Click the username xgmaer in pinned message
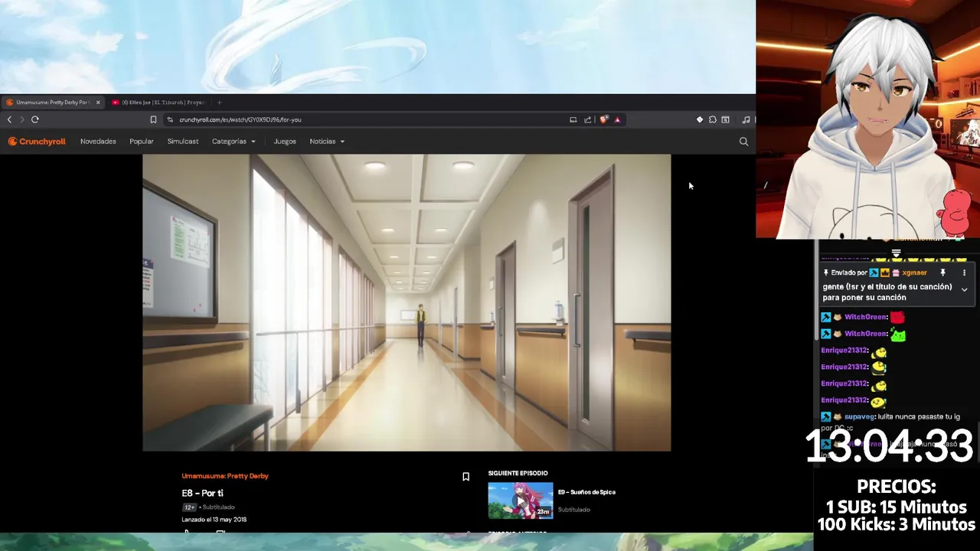Screen dimensions: 980x551 914,272
